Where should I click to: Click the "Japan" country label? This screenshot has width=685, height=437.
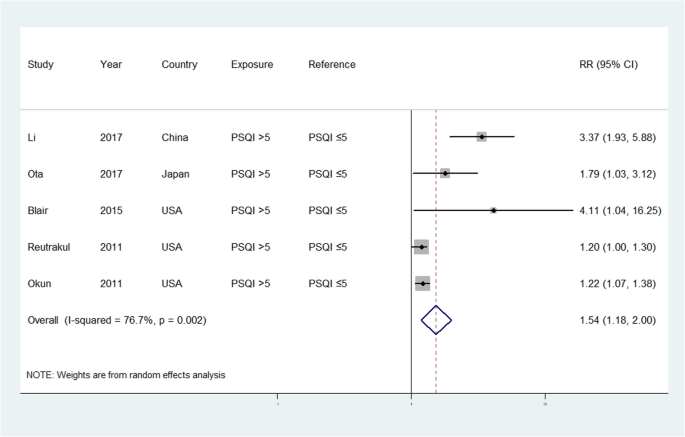pos(176,173)
